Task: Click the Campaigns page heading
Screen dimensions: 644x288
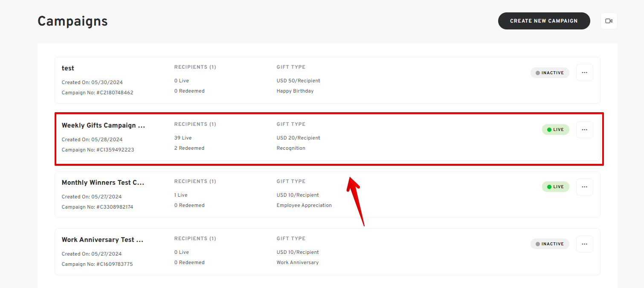Action: [73, 21]
